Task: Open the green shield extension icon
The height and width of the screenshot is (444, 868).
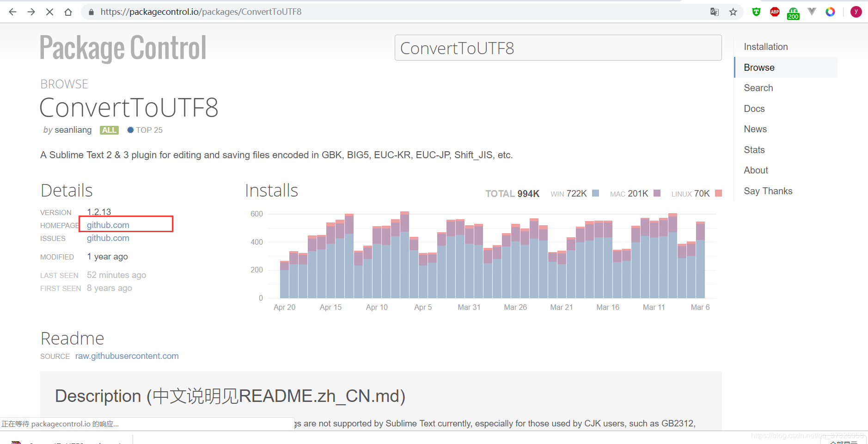Action: (x=756, y=12)
